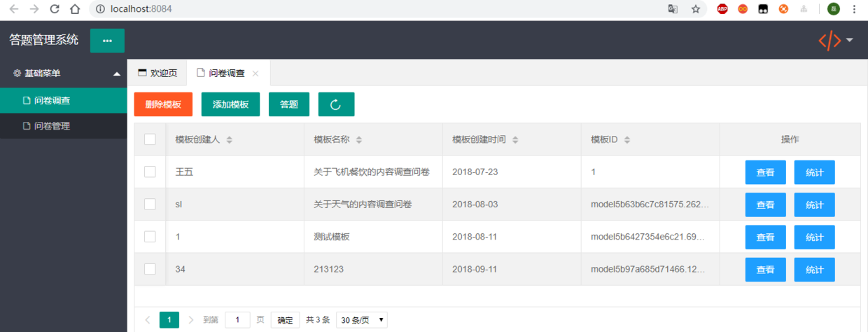The width and height of the screenshot is (868, 332).
Task: Open 问卷管理 in the sidebar
Action: click(63, 126)
